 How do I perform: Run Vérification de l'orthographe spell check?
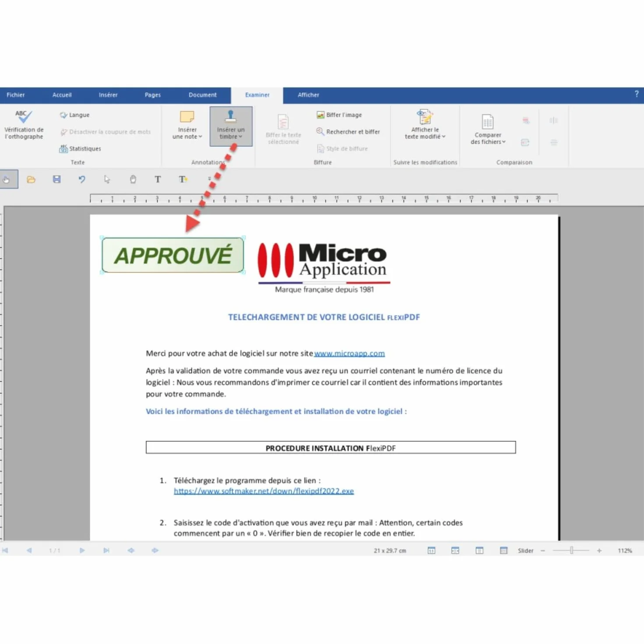coord(24,125)
